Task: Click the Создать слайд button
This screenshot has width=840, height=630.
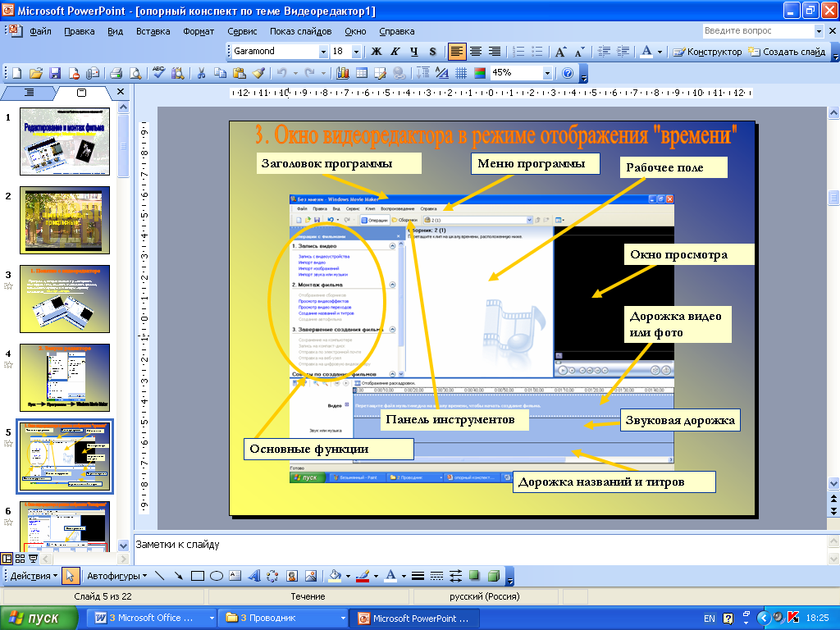Action: coord(787,52)
